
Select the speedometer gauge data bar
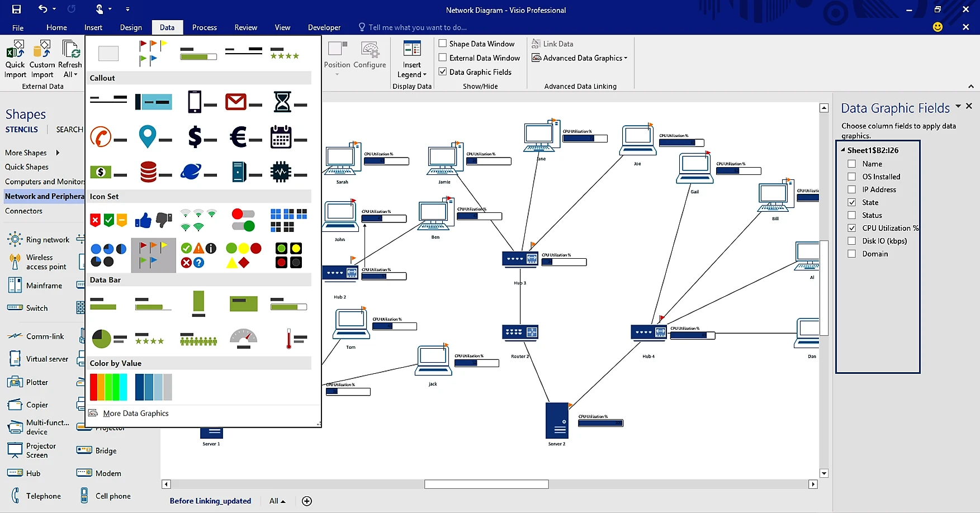[243, 338]
